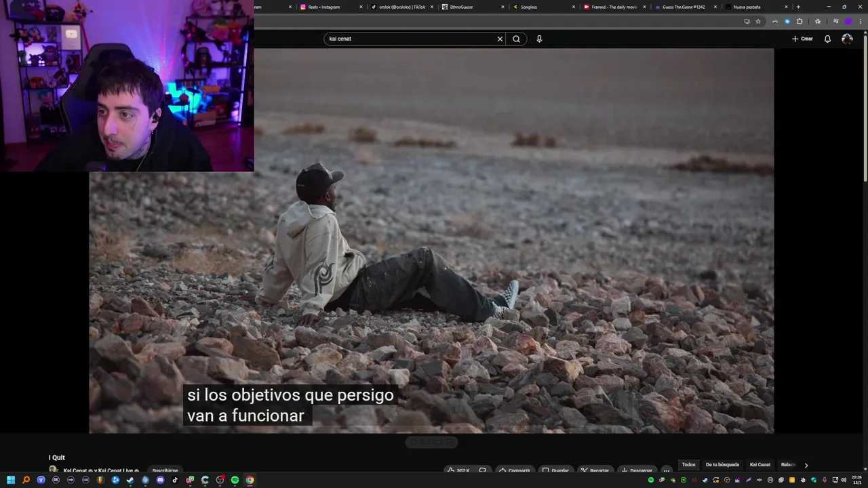The height and width of the screenshot is (488, 868).
Task: Close the Songless tab
Action: [574, 7]
